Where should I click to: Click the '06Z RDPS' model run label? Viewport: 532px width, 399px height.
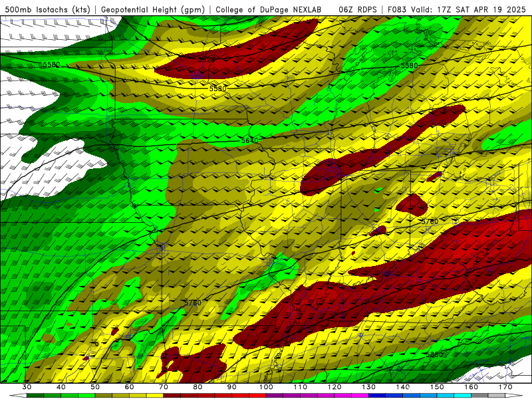tap(358, 10)
